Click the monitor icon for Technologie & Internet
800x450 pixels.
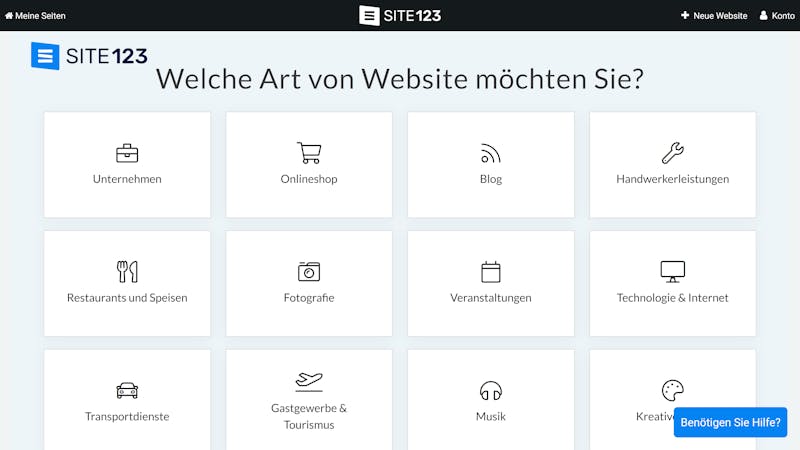[x=672, y=271]
